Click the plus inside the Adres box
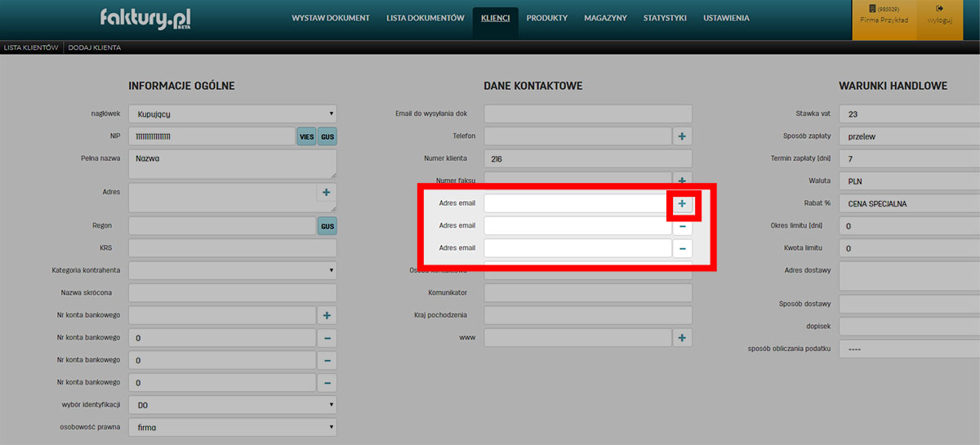This screenshot has height=445, width=980. (x=326, y=193)
